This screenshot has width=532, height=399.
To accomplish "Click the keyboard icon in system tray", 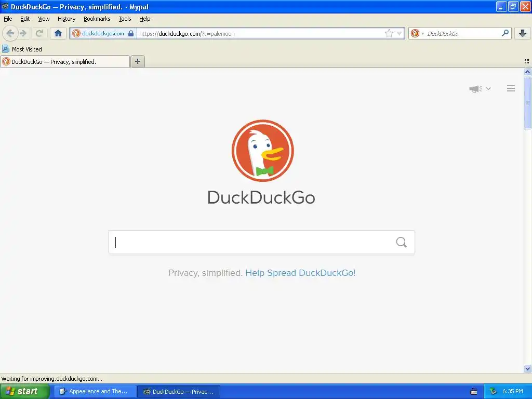I will tap(474, 392).
